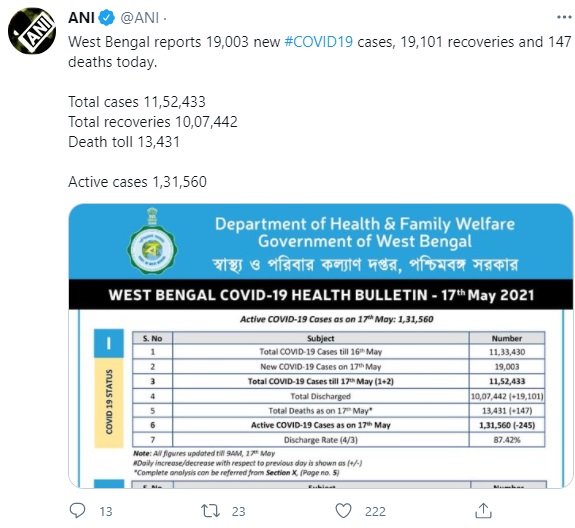Click the blue verified badge
The image size is (575, 528).
point(107,18)
